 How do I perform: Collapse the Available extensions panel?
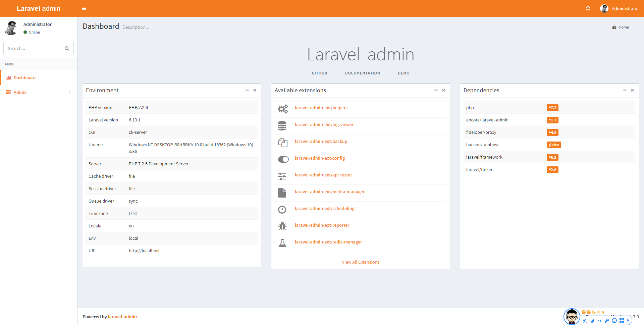coord(436,90)
